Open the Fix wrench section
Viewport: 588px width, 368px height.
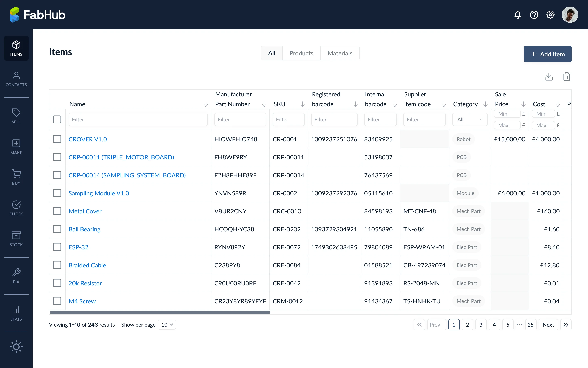click(16, 276)
